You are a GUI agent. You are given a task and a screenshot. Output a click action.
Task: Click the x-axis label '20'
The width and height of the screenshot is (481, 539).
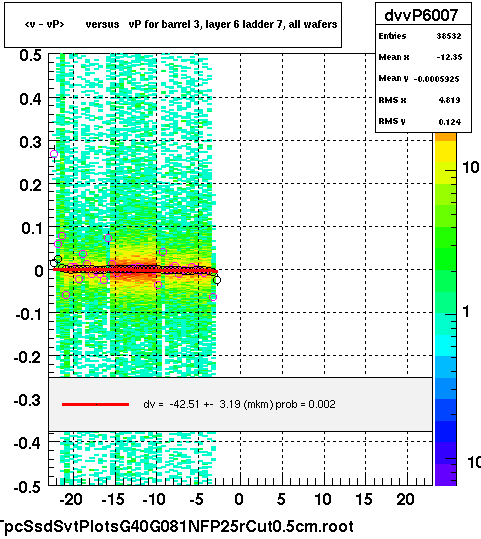point(405,499)
